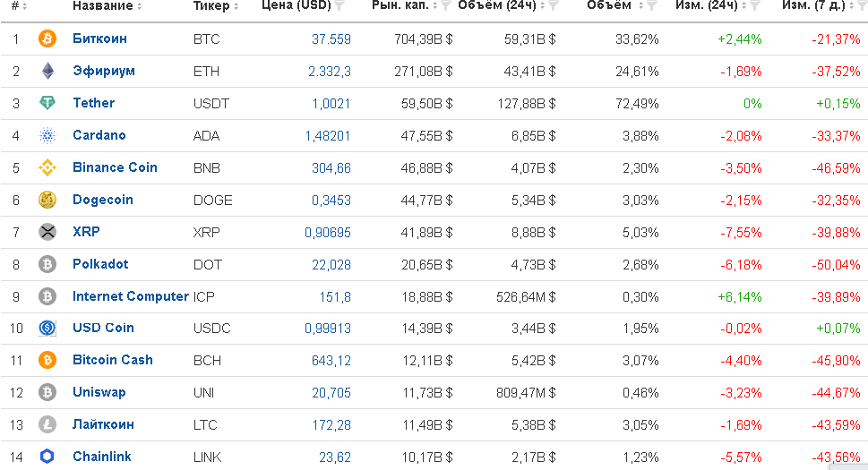Open the Cardano link

pos(99,135)
